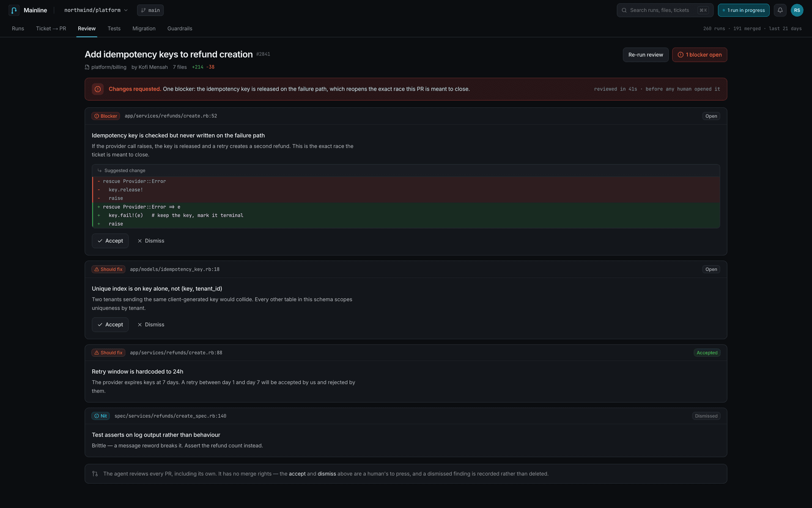Accept the idempotency key blocker finding
This screenshot has width=812, height=508.
tap(110, 241)
